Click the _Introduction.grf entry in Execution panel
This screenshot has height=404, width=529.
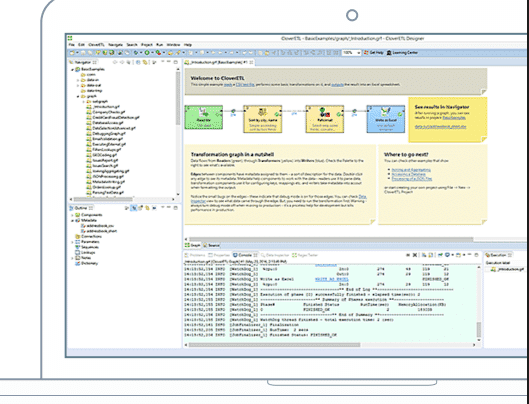coord(507,269)
